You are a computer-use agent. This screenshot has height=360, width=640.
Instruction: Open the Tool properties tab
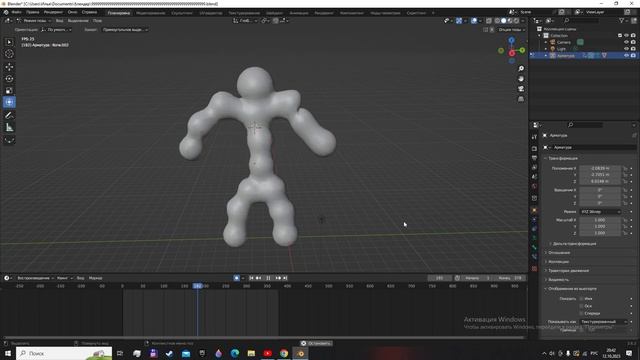pyautogui.click(x=534, y=137)
